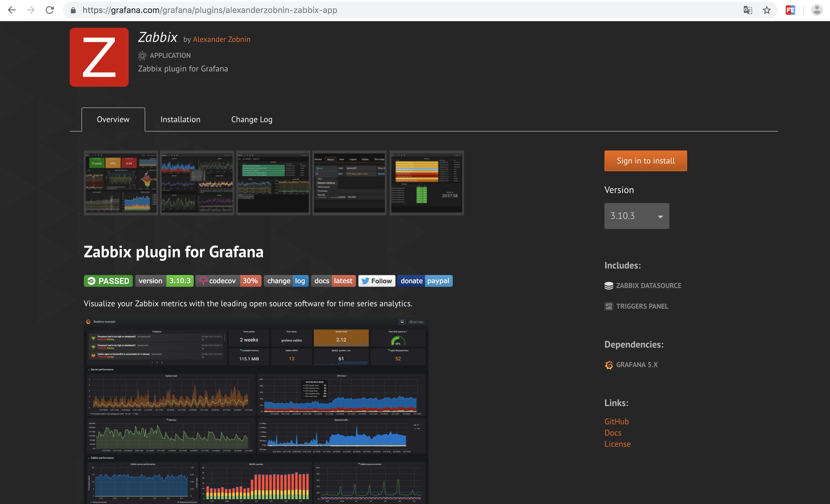Open the second graphs screenshot thumbnail
830x504 pixels.
[x=197, y=183]
